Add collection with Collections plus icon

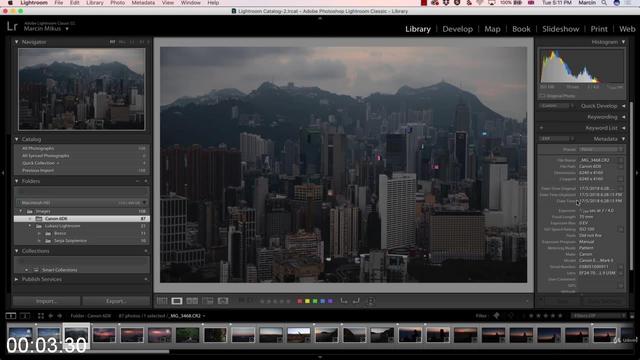coord(146,251)
